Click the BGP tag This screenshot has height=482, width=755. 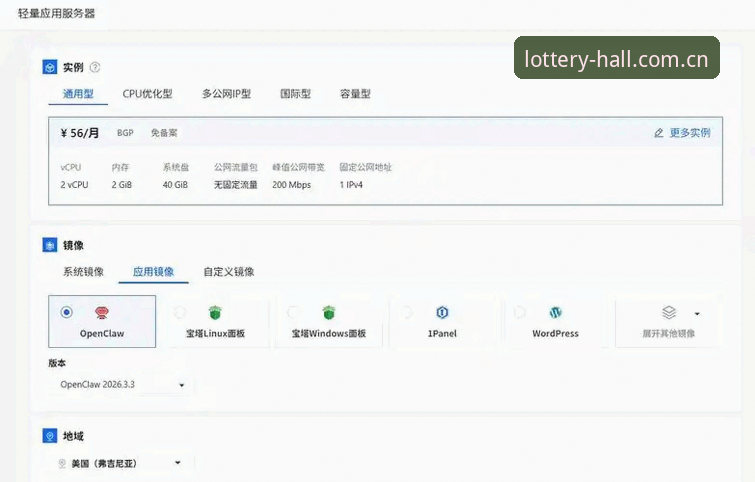[x=125, y=133]
